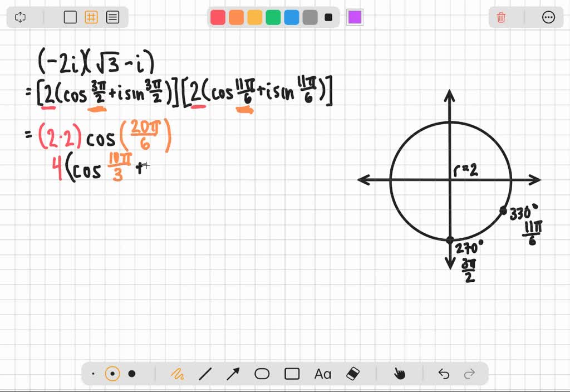Select the smallest stroke size dot
Viewport: 570px width, 392px height.
pos(93,374)
